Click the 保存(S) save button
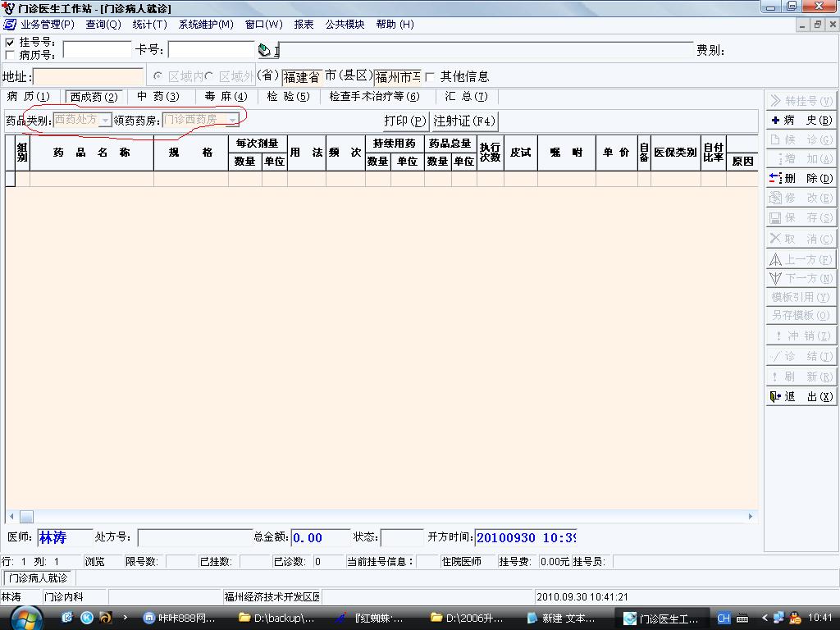This screenshot has height=630, width=840. [801, 217]
